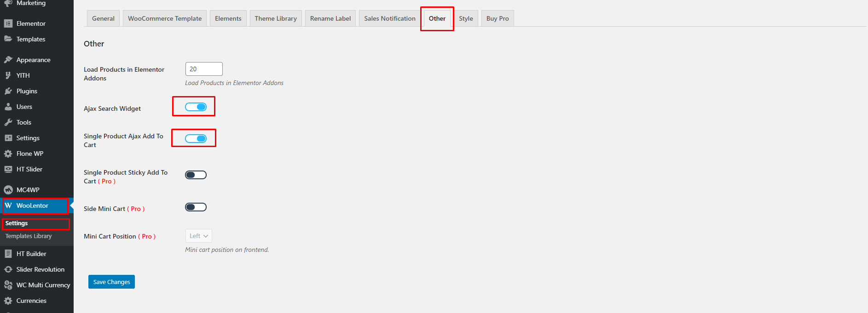Select the Elements tab
The height and width of the screenshot is (313, 868).
(228, 18)
